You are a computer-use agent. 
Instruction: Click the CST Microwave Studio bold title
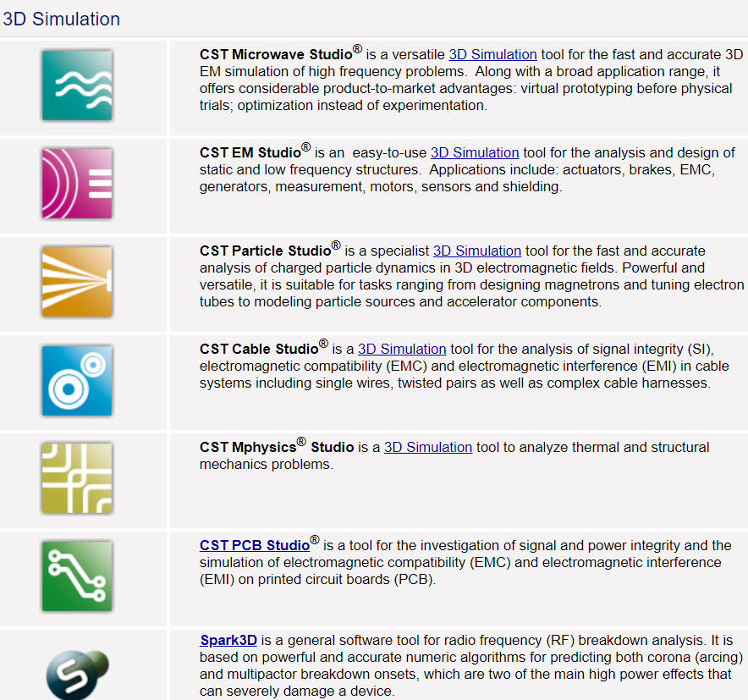276,55
